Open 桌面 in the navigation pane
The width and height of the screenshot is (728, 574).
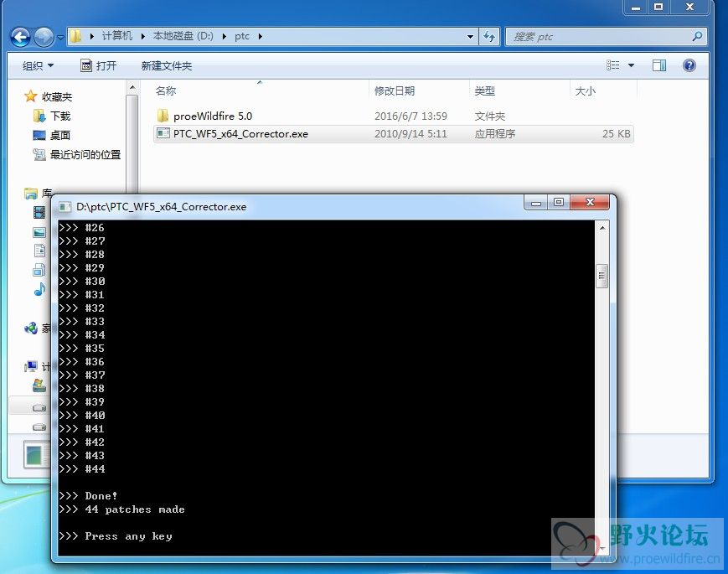(x=60, y=135)
